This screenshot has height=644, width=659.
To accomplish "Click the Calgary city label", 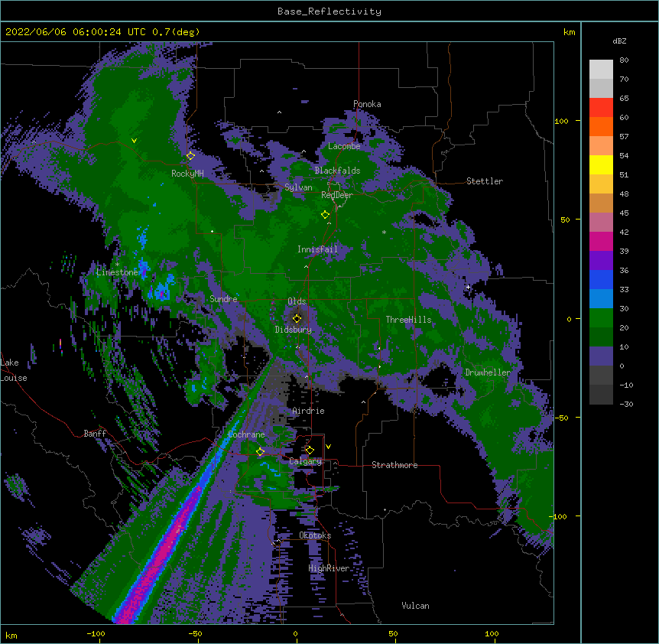I will (305, 461).
